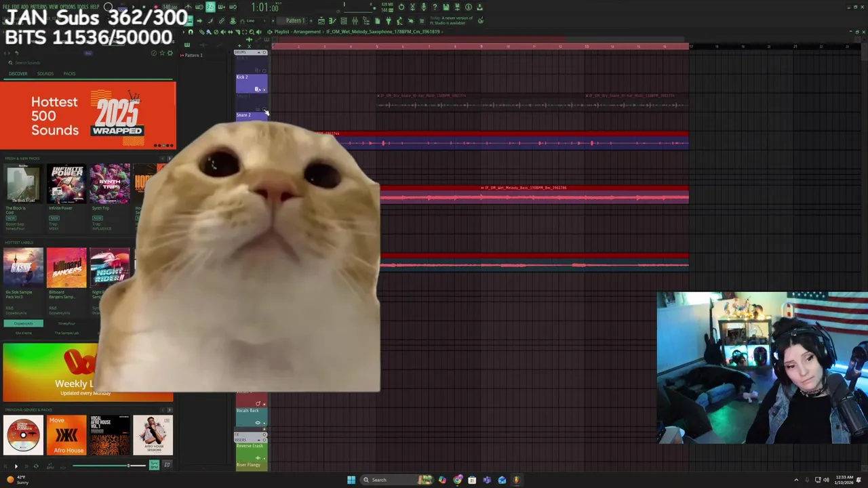The image size is (868, 488).
Task: Mute the Kick 2 track
Action: 264,90
